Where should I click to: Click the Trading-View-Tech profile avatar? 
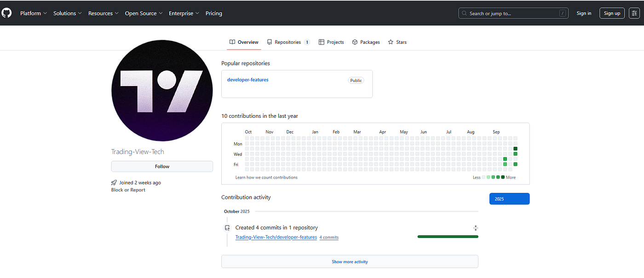click(x=162, y=90)
